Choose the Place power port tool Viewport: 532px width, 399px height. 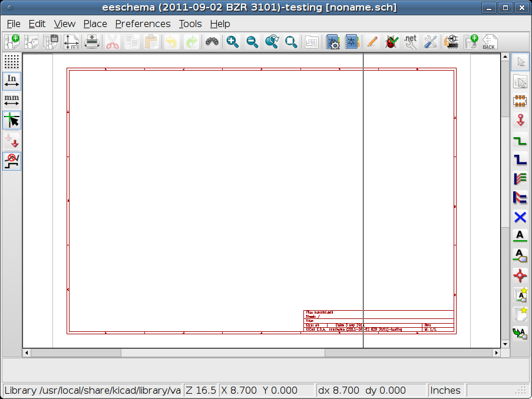[x=520, y=121]
